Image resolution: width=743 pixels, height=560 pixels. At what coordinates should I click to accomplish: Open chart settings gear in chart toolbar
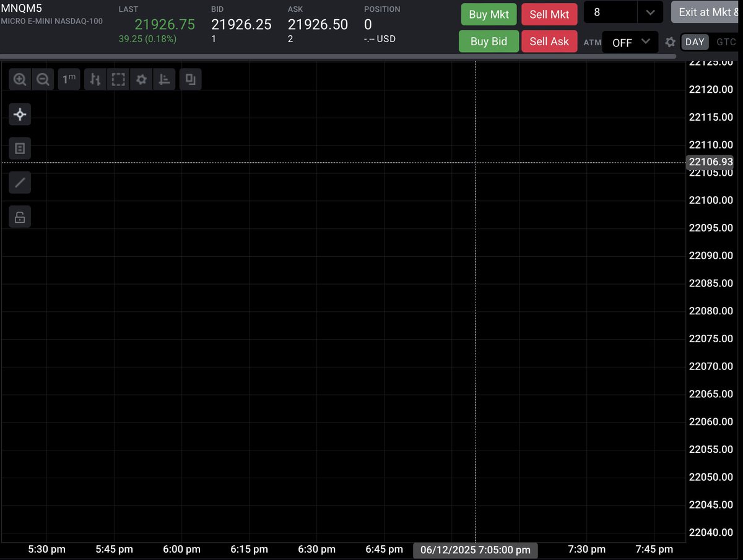(142, 79)
